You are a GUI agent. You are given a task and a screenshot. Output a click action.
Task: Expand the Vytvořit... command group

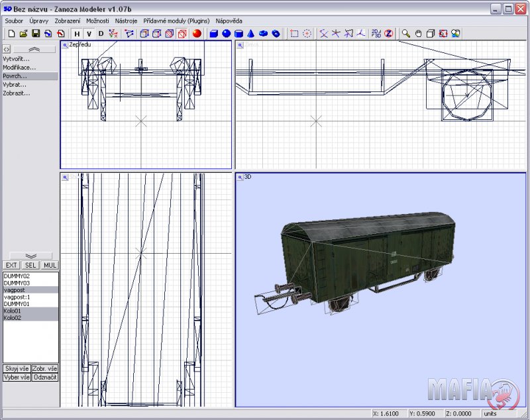(17, 59)
